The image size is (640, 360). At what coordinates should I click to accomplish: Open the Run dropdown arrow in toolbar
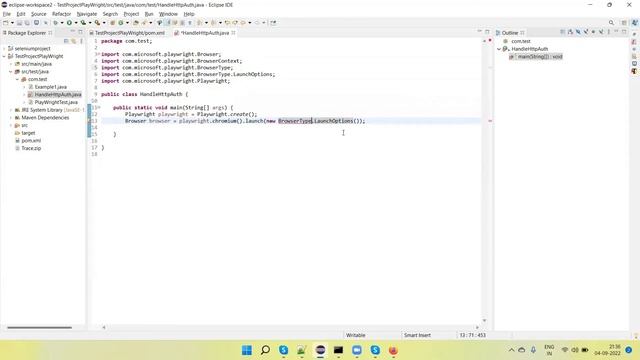pyautogui.click(x=76, y=23)
